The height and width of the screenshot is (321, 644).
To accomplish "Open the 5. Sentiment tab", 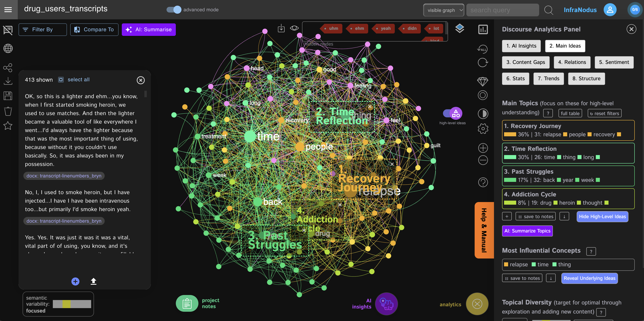I will click(x=614, y=62).
